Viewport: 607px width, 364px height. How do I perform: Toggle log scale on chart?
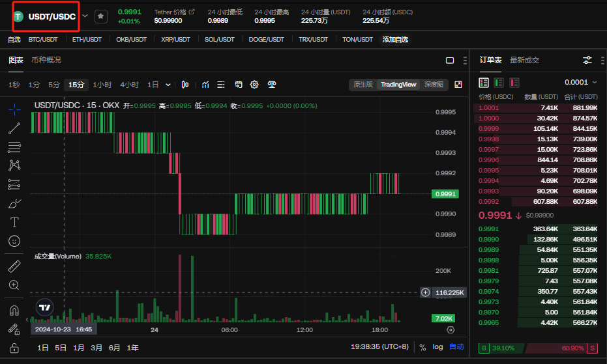438,347
